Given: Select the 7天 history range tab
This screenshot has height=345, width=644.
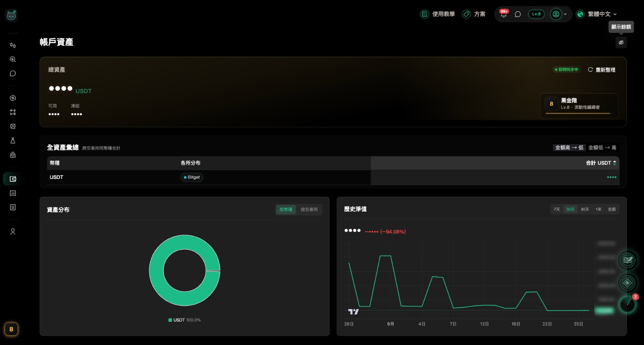Looking at the screenshot, I should coord(557,209).
